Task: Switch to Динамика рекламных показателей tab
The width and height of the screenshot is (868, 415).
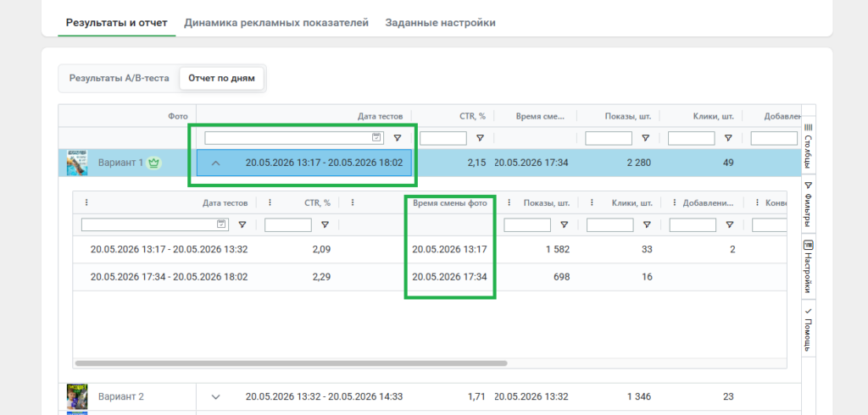Action: point(276,23)
